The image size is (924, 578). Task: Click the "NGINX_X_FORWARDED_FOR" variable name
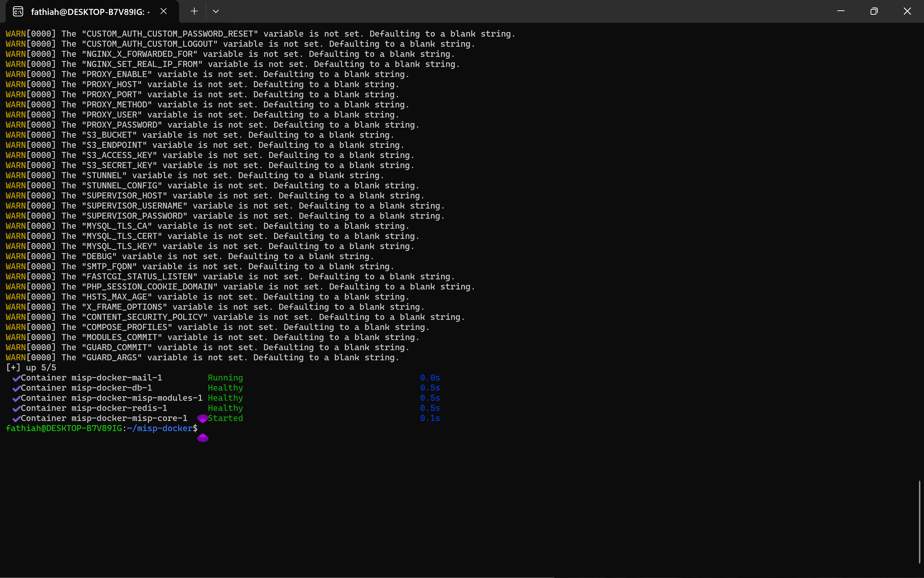pyautogui.click(x=140, y=54)
